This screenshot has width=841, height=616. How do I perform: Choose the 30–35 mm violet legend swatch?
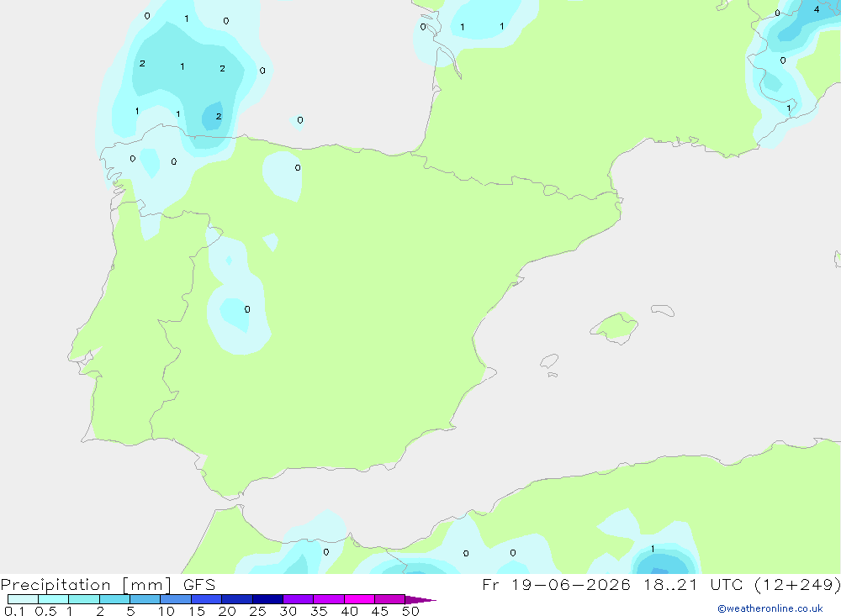[298, 599]
